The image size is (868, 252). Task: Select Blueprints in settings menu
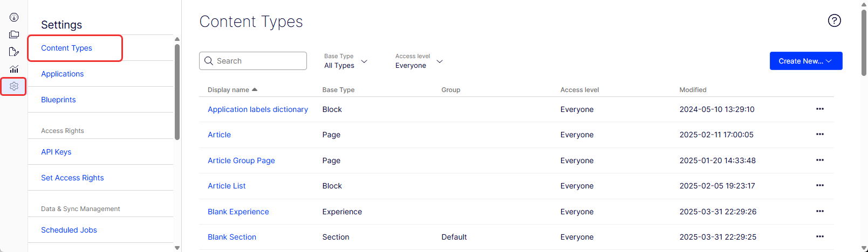point(58,100)
